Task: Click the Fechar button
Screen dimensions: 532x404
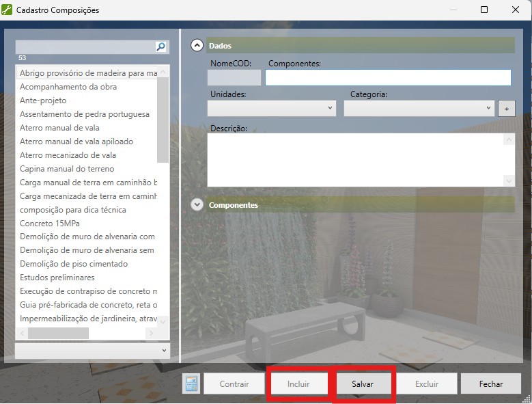Action: [491, 384]
